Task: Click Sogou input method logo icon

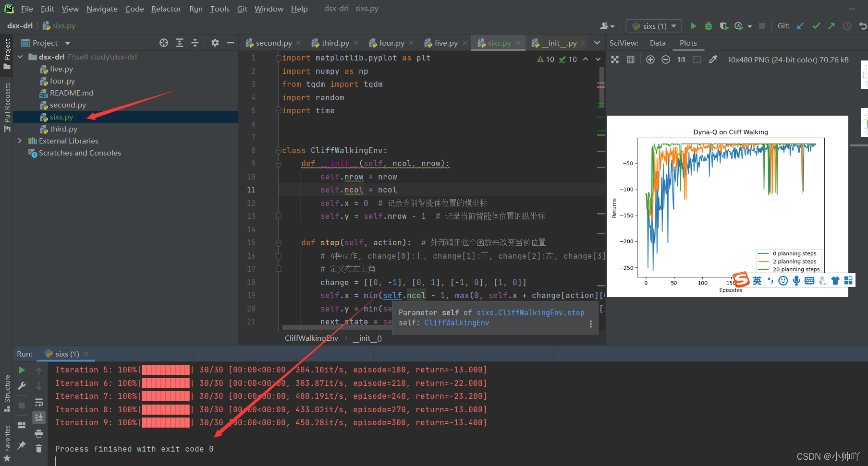Action: (x=741, y=279)
